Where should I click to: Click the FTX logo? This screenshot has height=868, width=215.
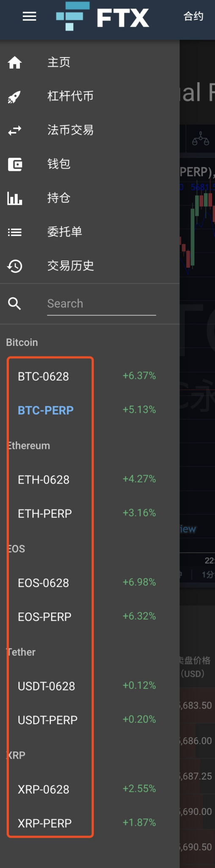pos(102,17)
